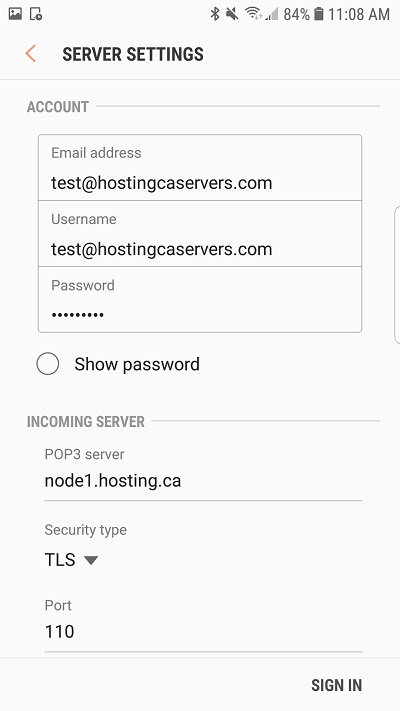Screen dimensions: 400x711
Task: Tap the muted sound status icon
Action: coord(232,14)
